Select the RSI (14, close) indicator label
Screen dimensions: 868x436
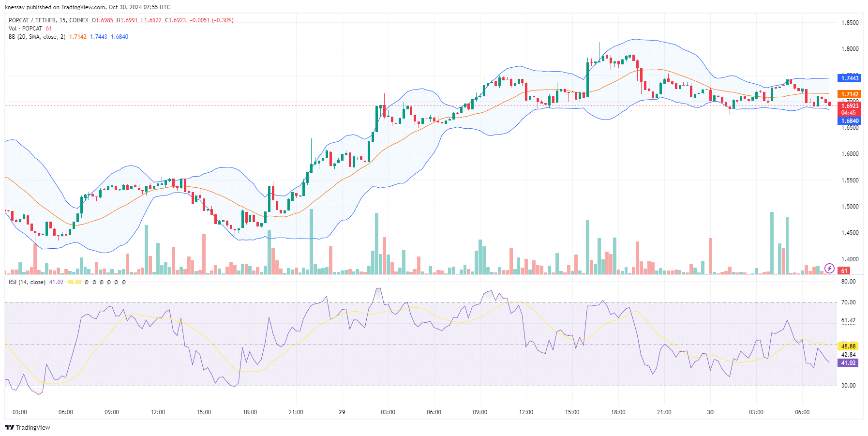point(27,282)
